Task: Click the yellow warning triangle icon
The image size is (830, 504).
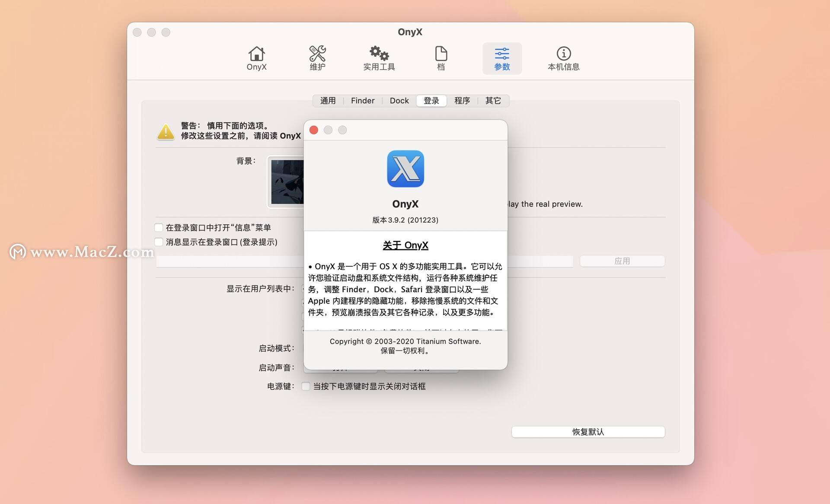Action: (x=166, y=131)
